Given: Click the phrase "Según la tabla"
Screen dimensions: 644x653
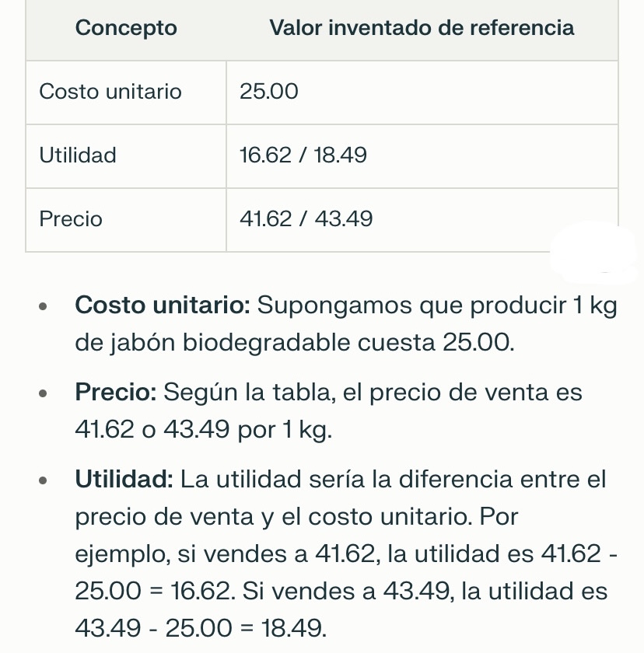Looking at the screenshot, I should pos(247,392).
